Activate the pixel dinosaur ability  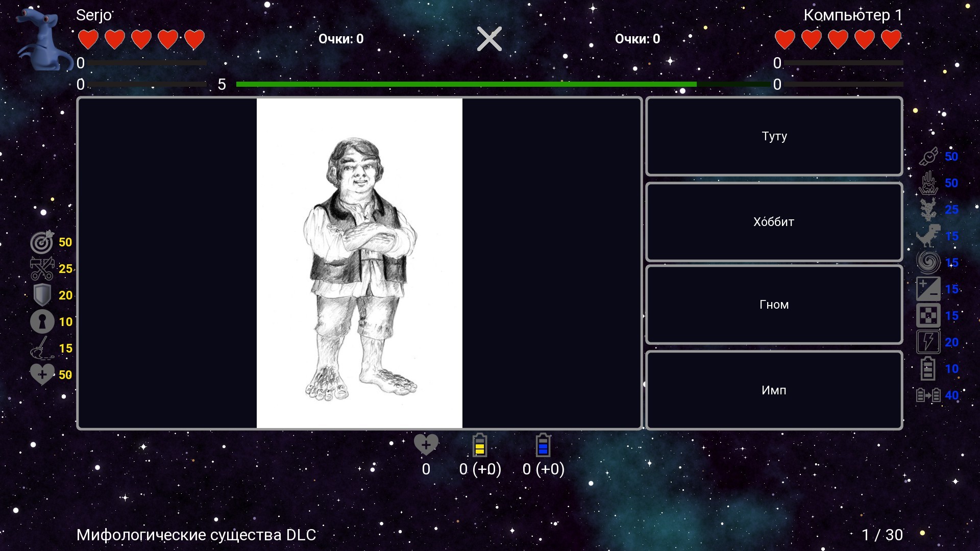[x=928, y=236]
